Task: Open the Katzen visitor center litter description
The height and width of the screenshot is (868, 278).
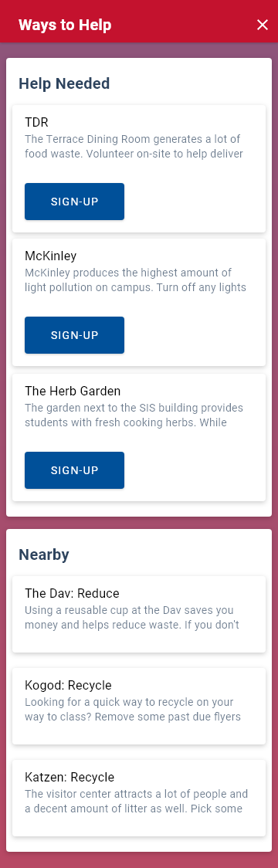Action: (136, 802)
